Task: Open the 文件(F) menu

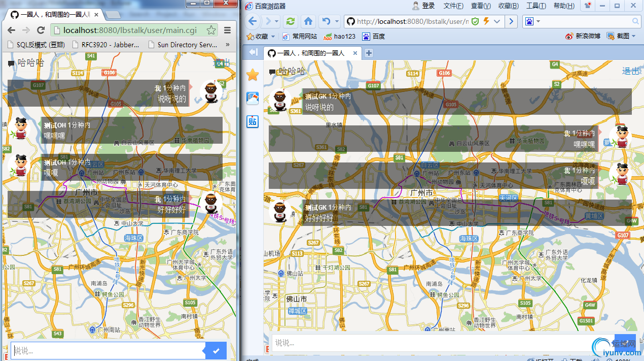Action: coord(453,6)
